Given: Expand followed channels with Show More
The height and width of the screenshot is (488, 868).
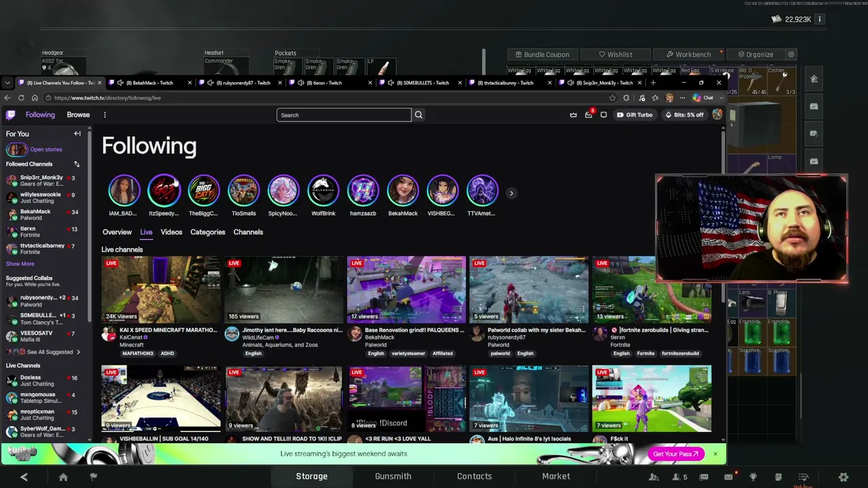Looking at the screenshot, I should click(x=20, y=264).
